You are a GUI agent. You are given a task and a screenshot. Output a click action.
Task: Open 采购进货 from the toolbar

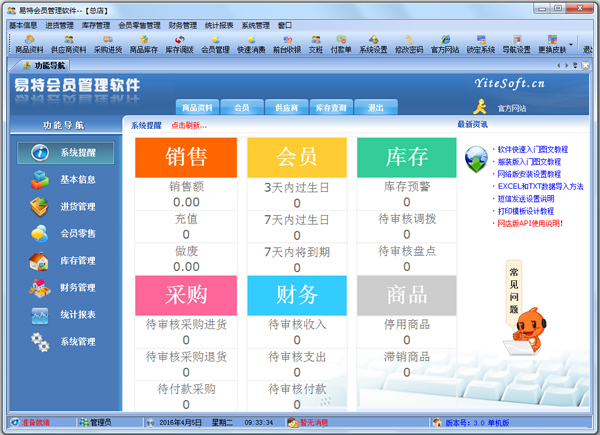coord(107,44)
